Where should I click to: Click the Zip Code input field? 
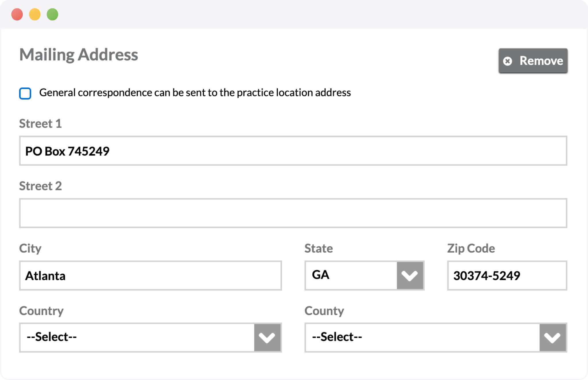[x=507, y=276]
